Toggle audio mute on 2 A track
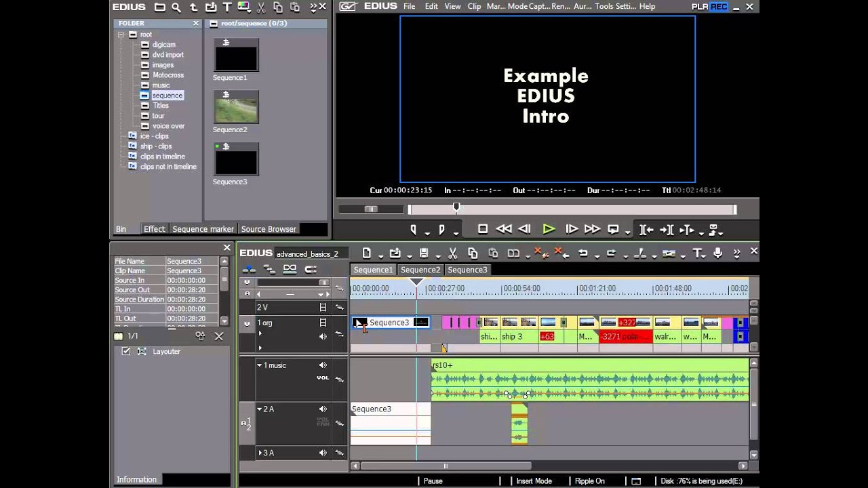 [323, 409]
